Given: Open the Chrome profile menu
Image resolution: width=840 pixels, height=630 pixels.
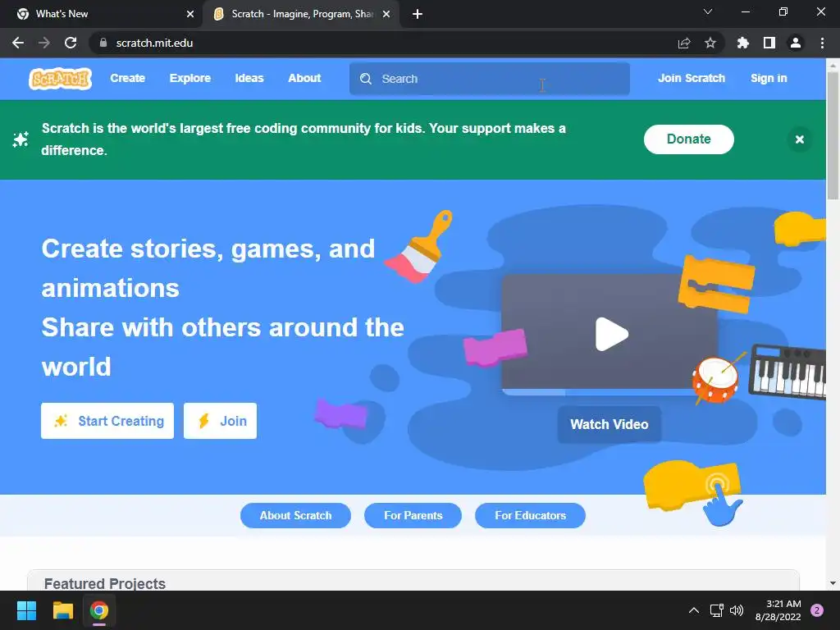Looking at the screenshot, I should coord(796,43).
